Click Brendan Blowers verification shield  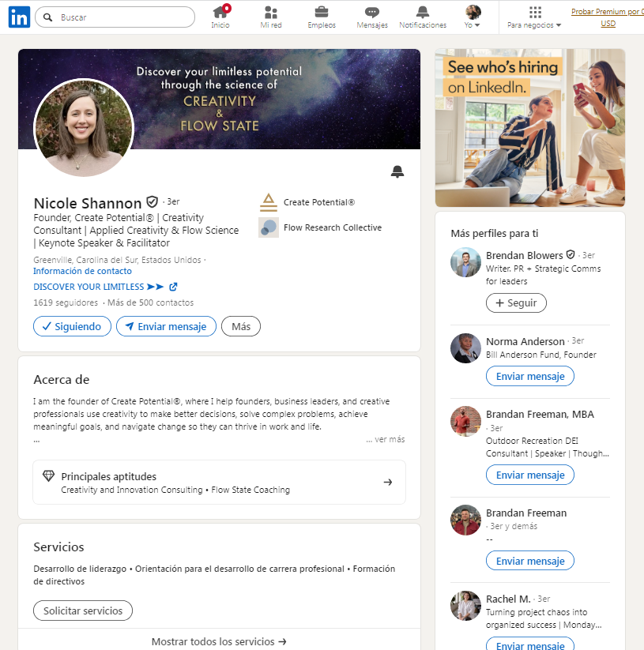tap(571, 254)
